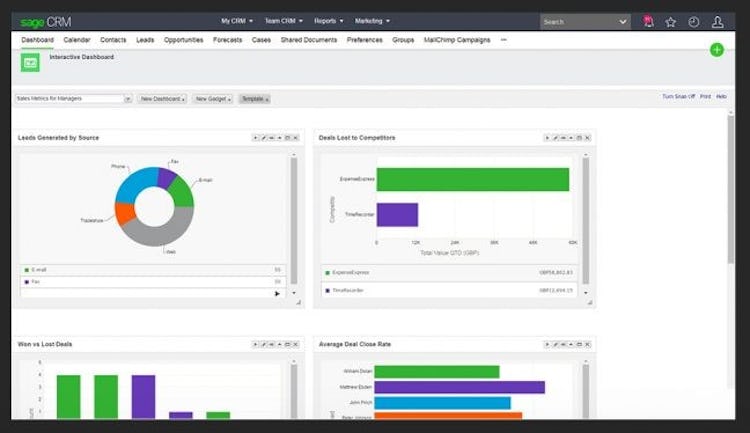
Task: Click the Interactive Dashboard green icon
Action: point(30,63)
